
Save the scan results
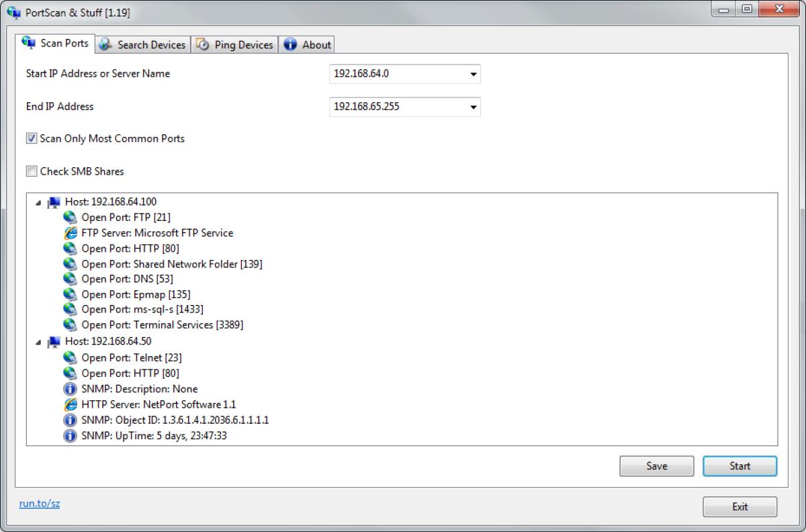tap(656, 465)
